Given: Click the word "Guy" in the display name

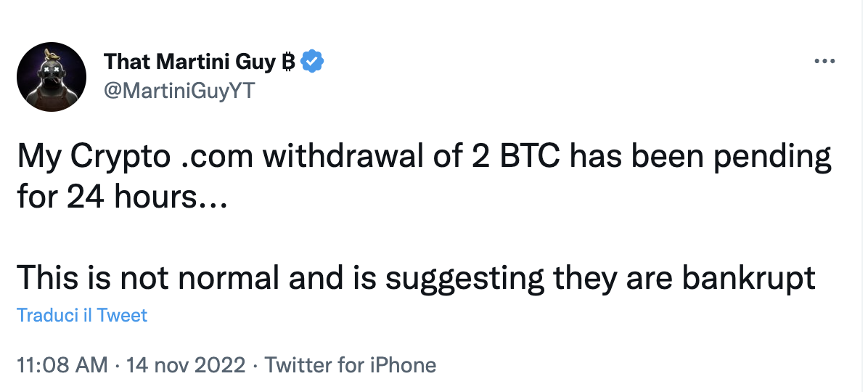Looking at the screenshot, I should tap(254, 62).
